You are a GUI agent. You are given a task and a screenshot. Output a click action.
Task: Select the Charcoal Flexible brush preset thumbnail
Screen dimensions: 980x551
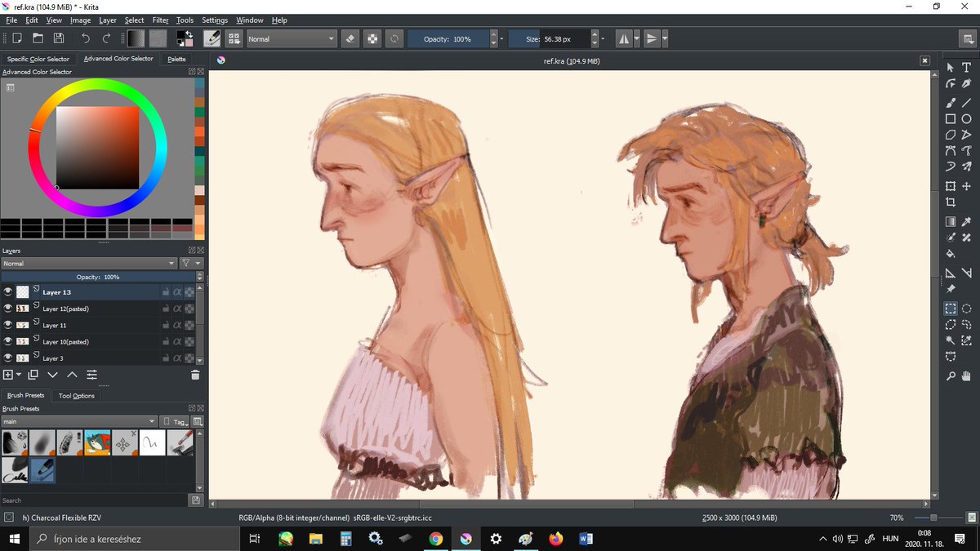pos(42,469)
